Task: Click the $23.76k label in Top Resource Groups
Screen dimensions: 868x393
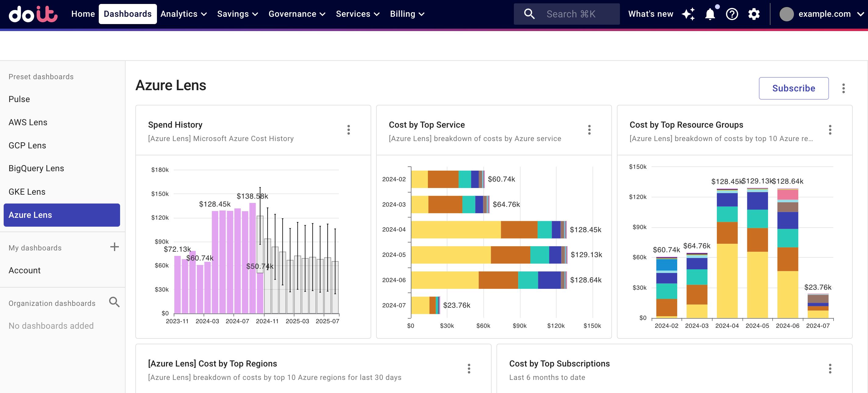Action: [x=817, y=287]
